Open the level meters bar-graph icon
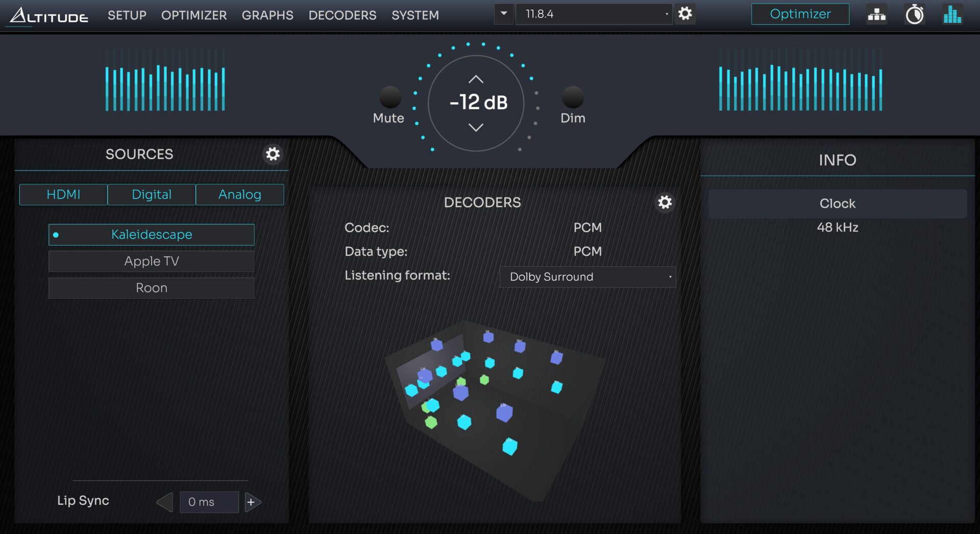Image resolution: width=980 pixels, height=534 pixels. tap(952, 15)
